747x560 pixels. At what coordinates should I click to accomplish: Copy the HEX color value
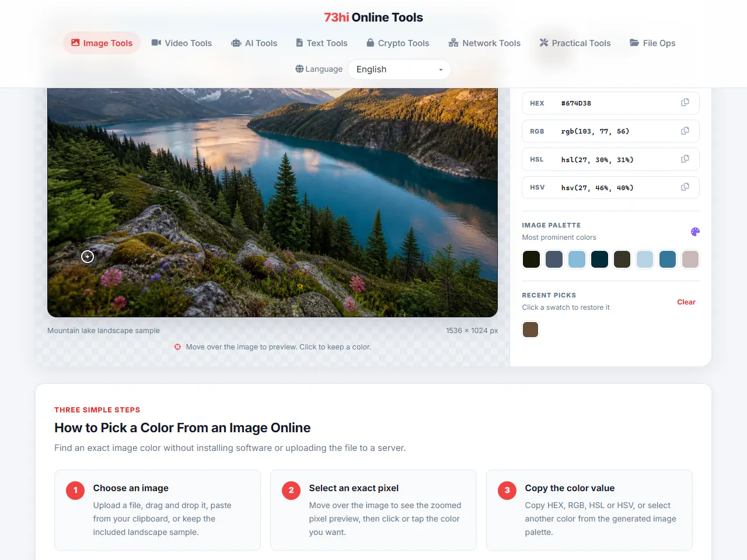click(x=685, y=103)
